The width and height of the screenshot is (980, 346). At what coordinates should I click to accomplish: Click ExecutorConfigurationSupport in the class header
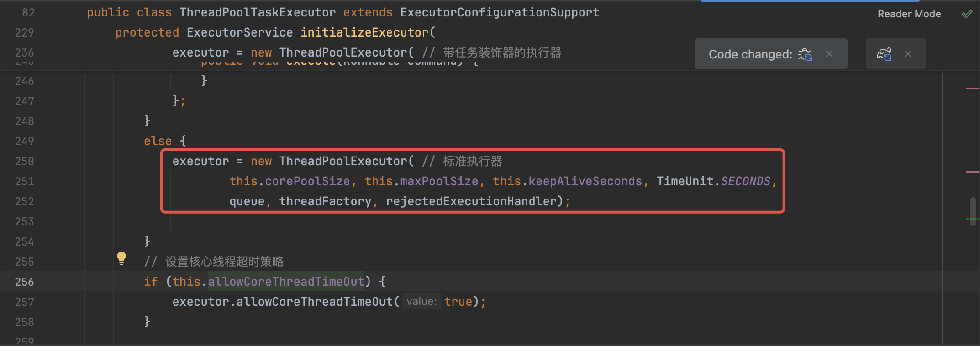500,13
